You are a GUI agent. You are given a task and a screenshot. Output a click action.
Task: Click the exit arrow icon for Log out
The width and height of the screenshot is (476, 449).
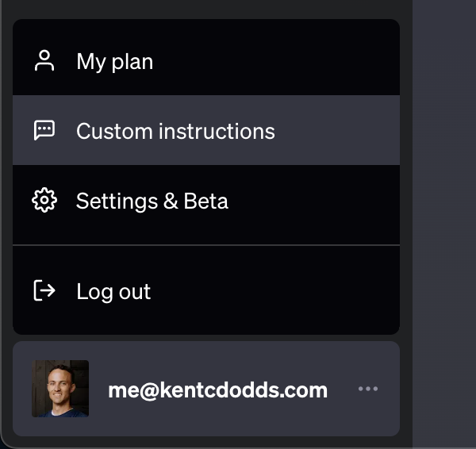pos(44,291)
